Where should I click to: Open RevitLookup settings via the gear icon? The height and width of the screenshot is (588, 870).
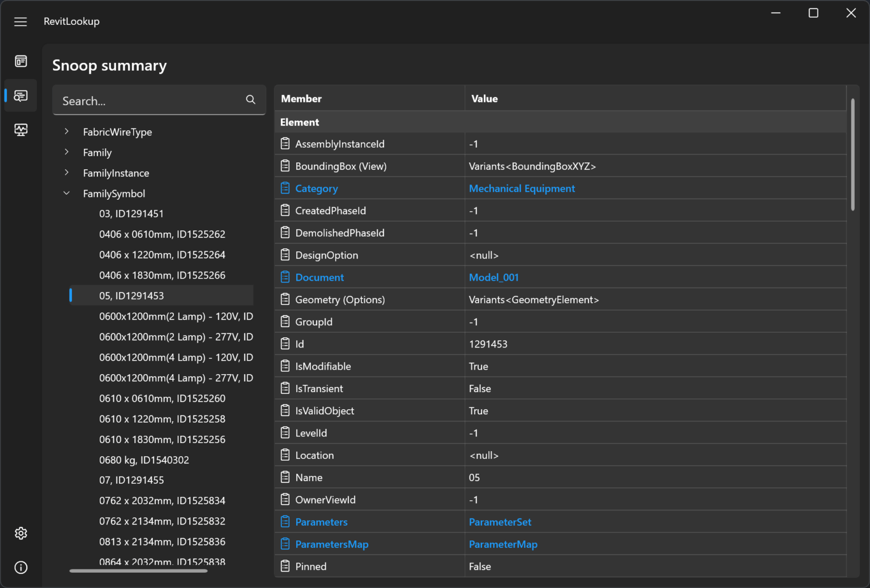pyautogui.click(x=20, y=533)
